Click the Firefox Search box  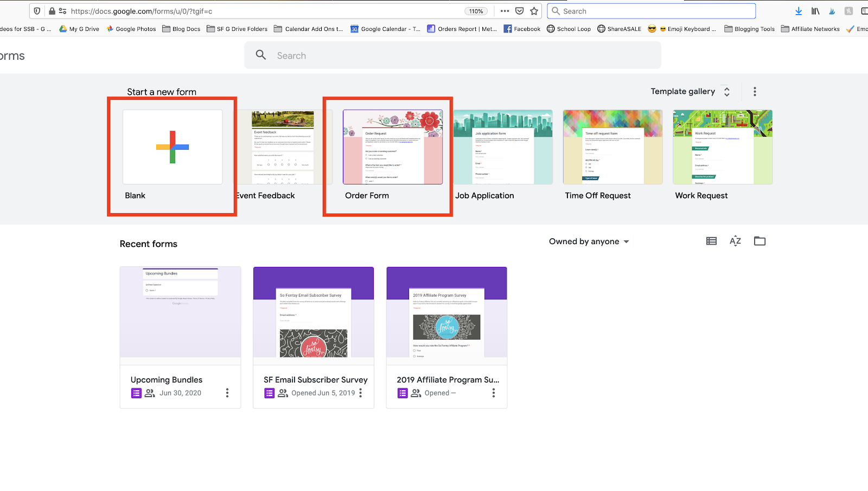pyautogui.click(x=652, y=11)
